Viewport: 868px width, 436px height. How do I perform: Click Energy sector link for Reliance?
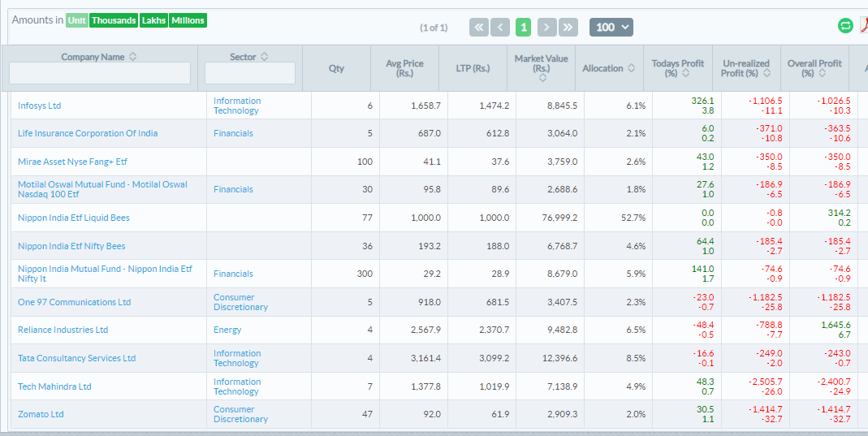pyautogui.click(x=227, y=330)
